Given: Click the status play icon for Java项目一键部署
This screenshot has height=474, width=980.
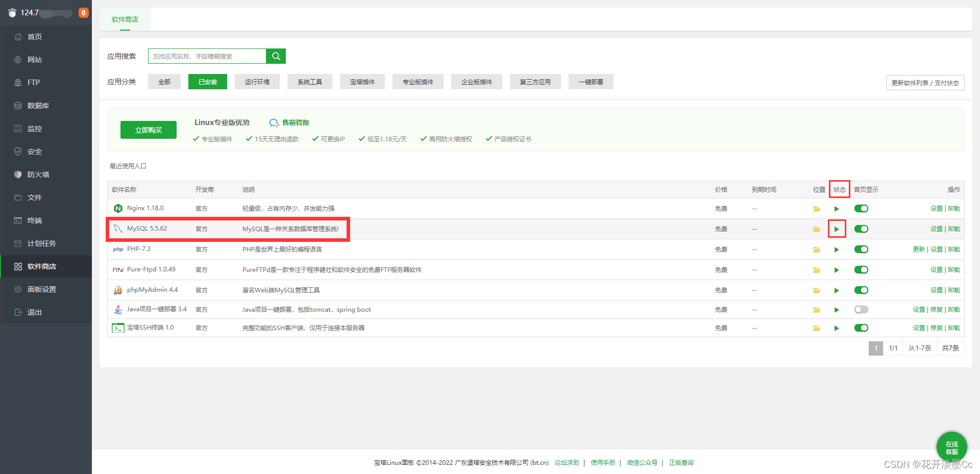Looking at the screenshot, I should (x=837, y=310).
